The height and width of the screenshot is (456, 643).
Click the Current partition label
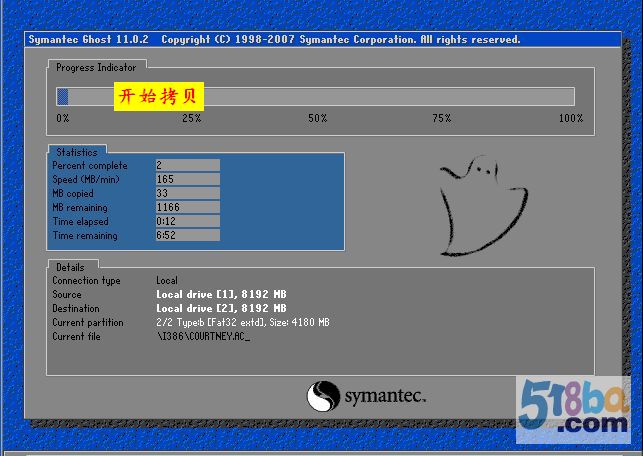[88, 322]
